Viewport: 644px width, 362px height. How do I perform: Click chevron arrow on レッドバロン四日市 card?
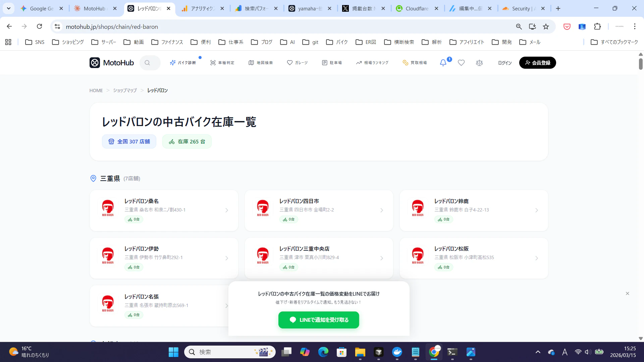click(382, 210)
